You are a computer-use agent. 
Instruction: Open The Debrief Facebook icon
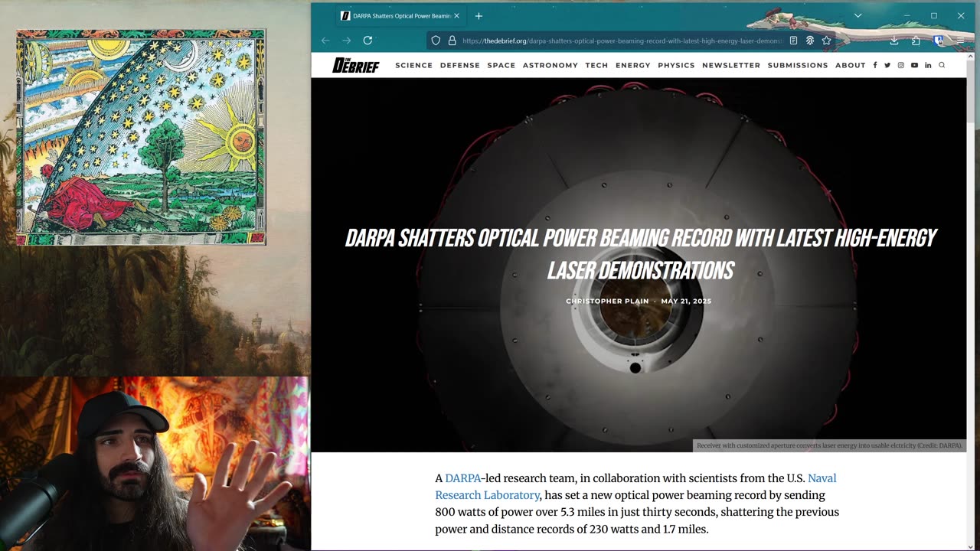point(875,65)
